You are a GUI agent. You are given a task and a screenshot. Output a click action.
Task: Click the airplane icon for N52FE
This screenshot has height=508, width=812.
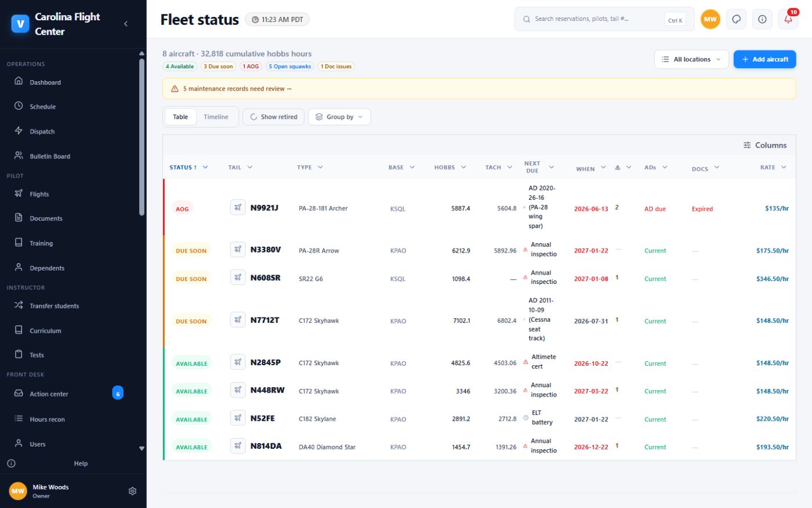point(238,419)
